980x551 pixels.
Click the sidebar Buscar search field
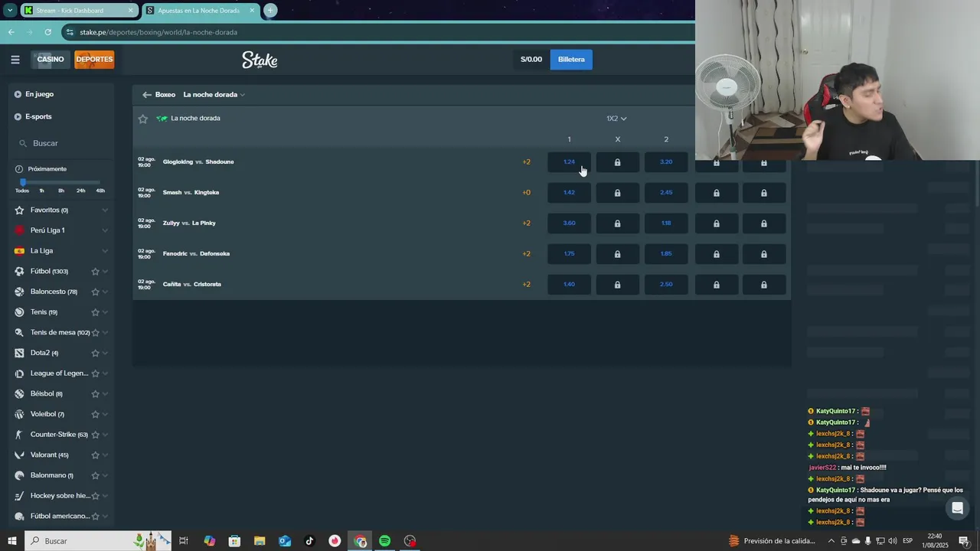pos(61,143)
